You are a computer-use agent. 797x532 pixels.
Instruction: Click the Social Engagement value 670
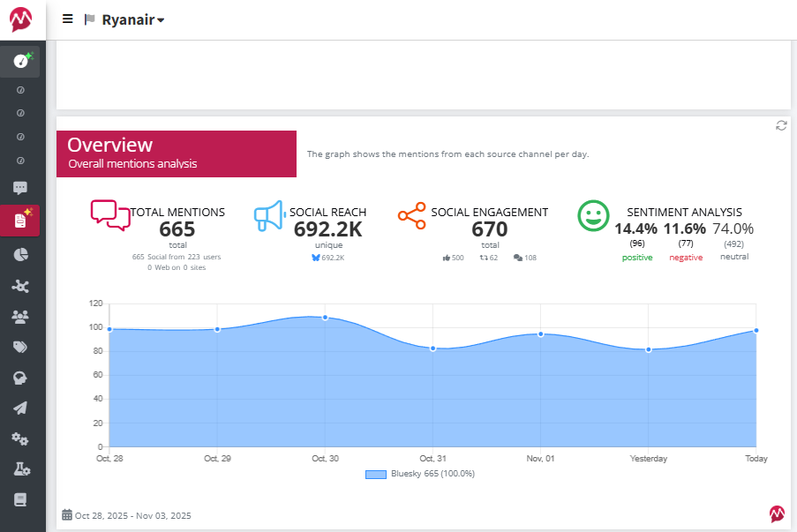(x=490, y=229)
